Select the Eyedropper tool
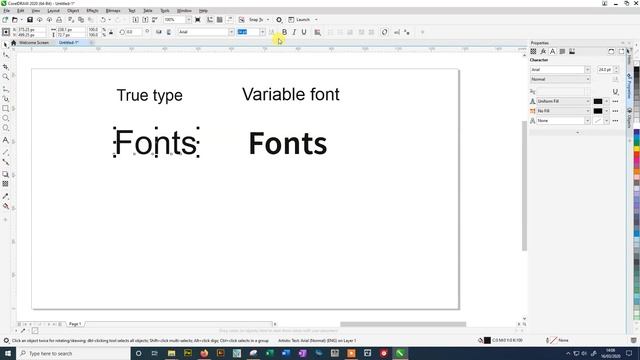Screen dimensions: 640x360 pyautogui.click(x=5, y=196)
